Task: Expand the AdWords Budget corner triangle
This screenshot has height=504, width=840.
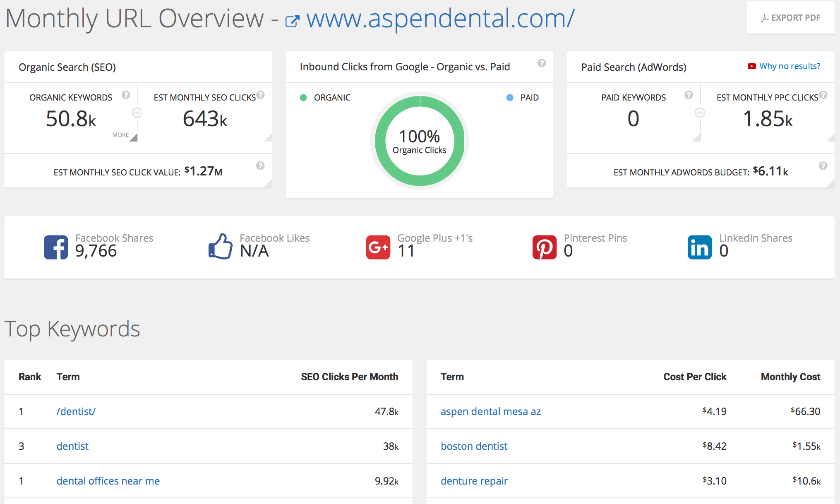Action: coord(830,184)
